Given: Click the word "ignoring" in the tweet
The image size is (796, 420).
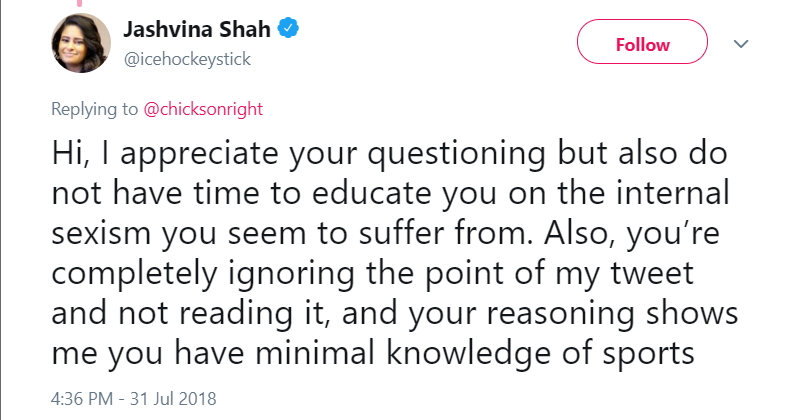Looking at the screenshot, I should pos(291,274).
